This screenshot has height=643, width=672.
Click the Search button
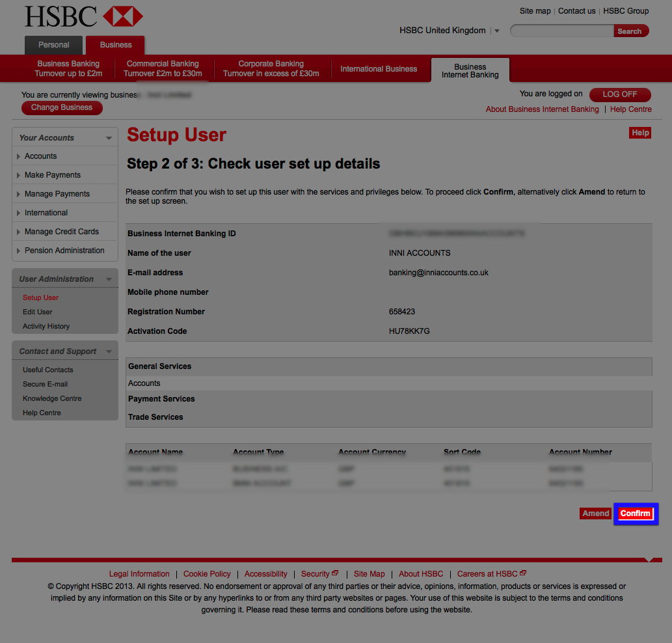631,31
